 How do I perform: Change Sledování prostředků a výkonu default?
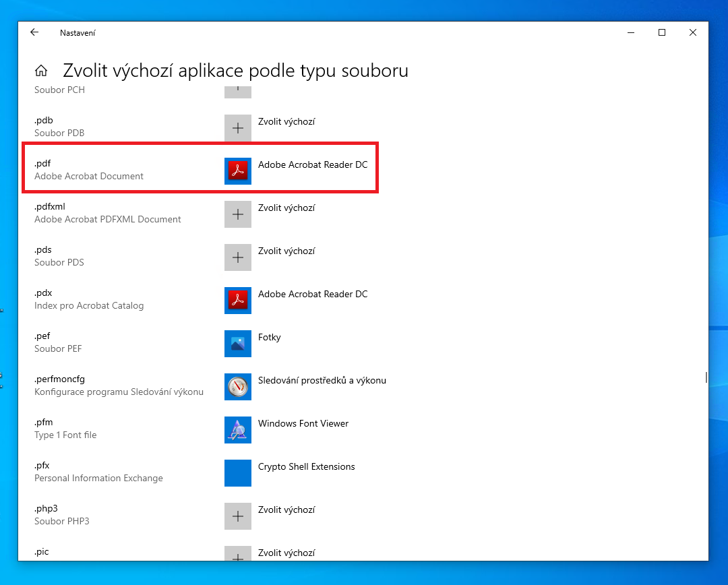pyautogui.click(x=322, y=380)
